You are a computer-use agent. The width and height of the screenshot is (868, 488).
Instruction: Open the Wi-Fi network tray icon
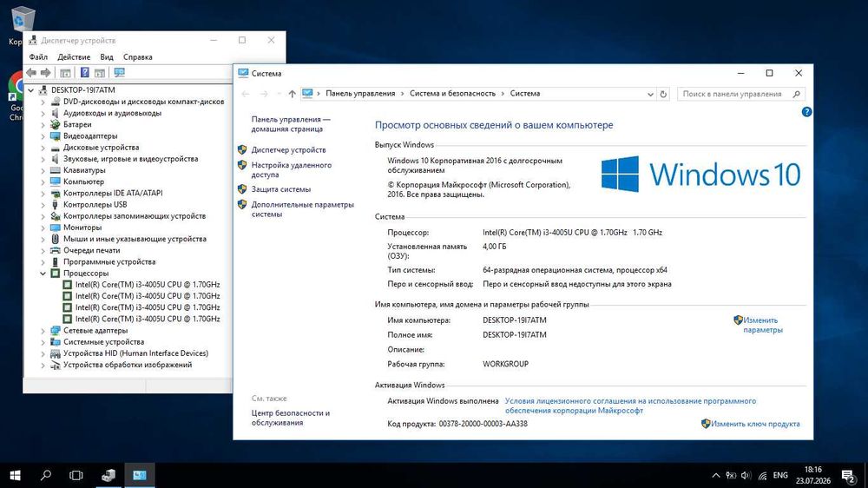tap(762, 475)
